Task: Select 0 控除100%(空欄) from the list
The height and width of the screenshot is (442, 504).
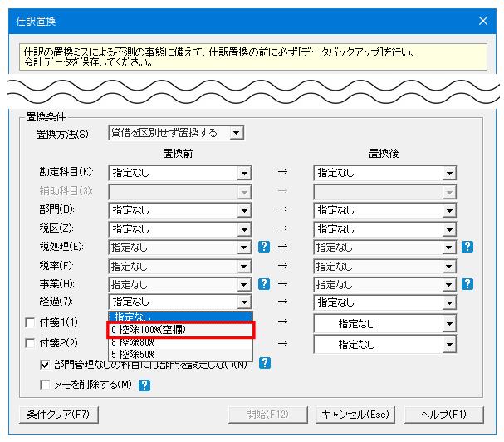Action: (x=181, y=329)
